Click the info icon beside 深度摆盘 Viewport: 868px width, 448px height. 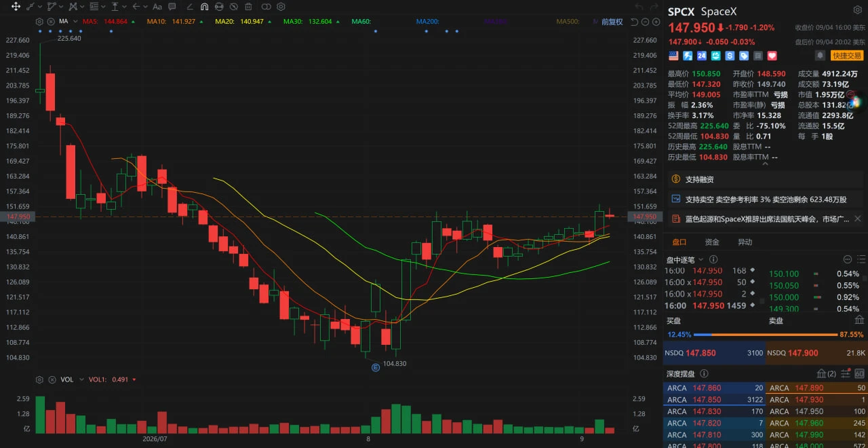coord(704,373)
